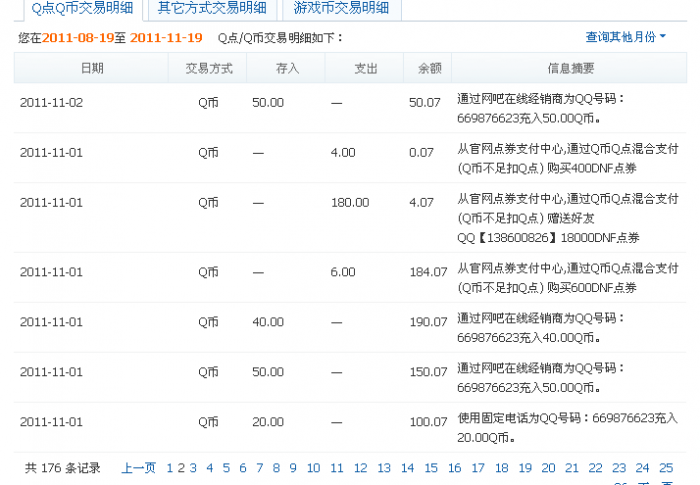The height and width of the screenshot is (485, 700).
Task: Click the 日期 column header
Action: click(x=92, y=68)
